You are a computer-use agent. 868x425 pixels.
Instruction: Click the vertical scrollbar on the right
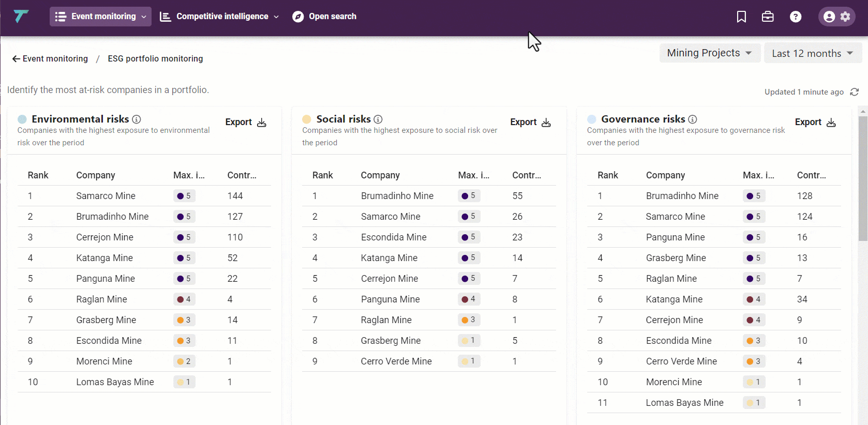(863, 178)
